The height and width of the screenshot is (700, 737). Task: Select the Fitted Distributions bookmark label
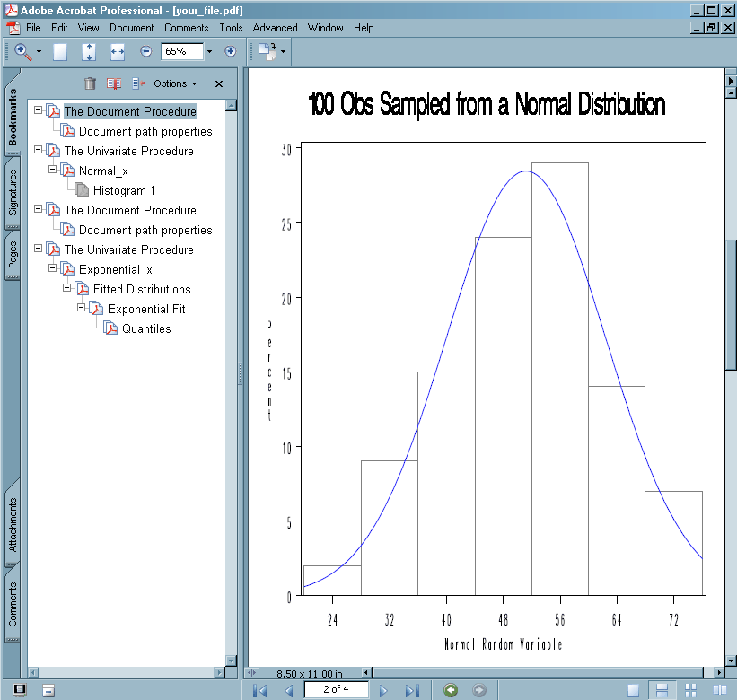click(142, 289)
